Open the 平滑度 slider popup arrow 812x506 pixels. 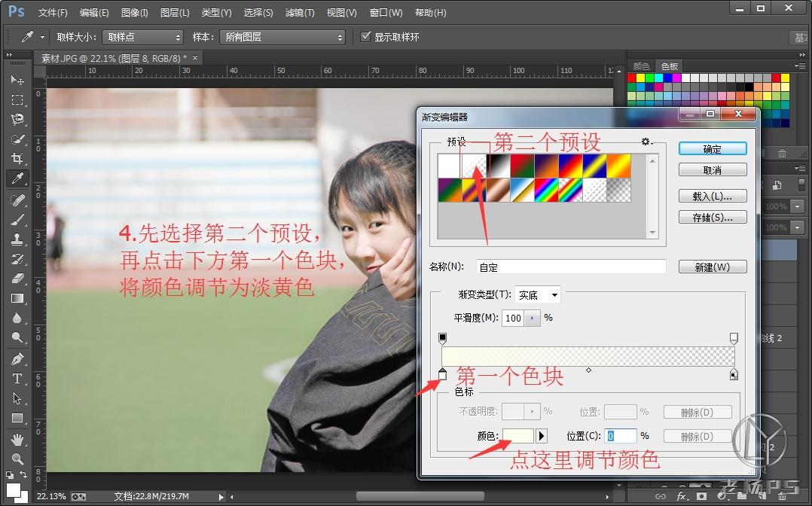(533, 318)
